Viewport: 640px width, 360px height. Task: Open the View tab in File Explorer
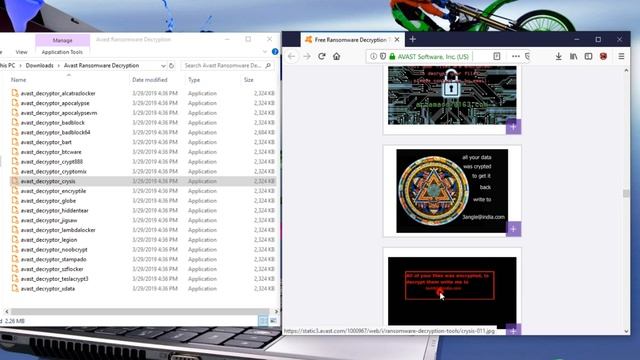(21, 52)
